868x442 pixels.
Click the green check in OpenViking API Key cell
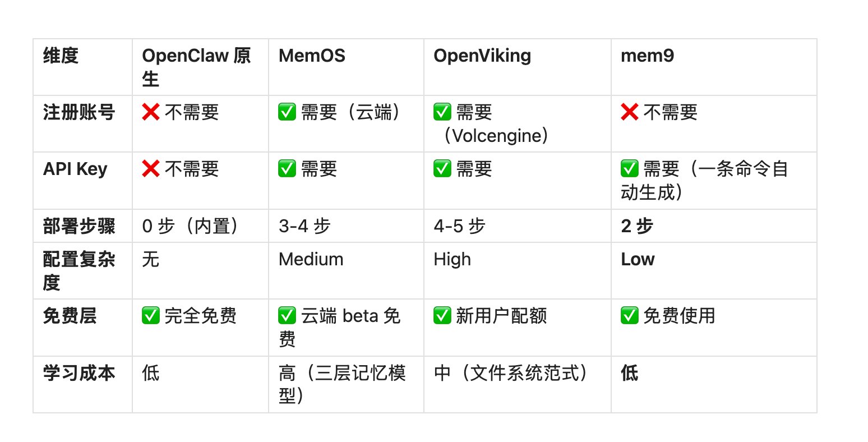tap(442, 169)
